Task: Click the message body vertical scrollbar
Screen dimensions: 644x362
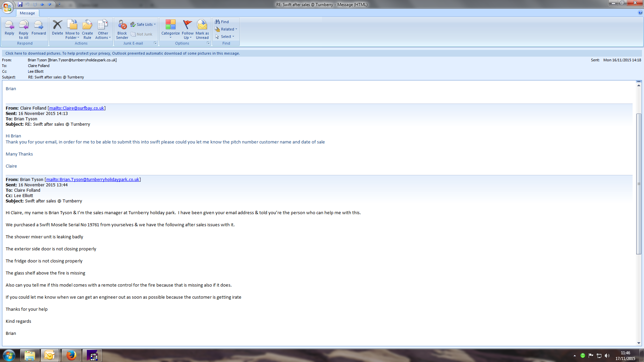Action: pos(639,184)
